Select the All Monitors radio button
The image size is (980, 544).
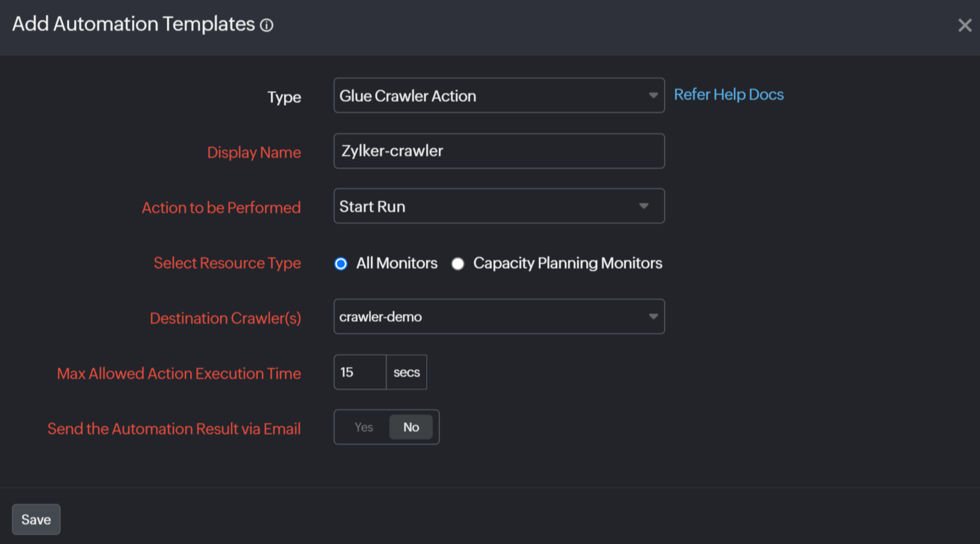click(x=341, y=264)
